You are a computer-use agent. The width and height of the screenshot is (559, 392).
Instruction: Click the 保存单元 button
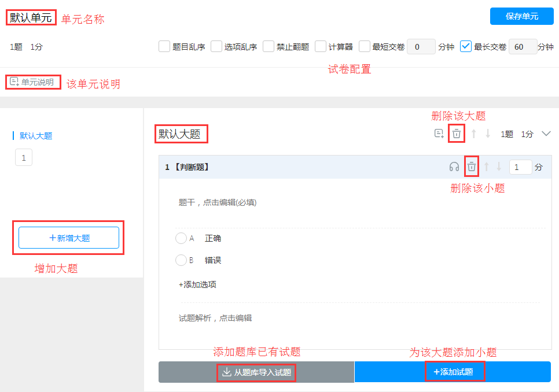521,16
